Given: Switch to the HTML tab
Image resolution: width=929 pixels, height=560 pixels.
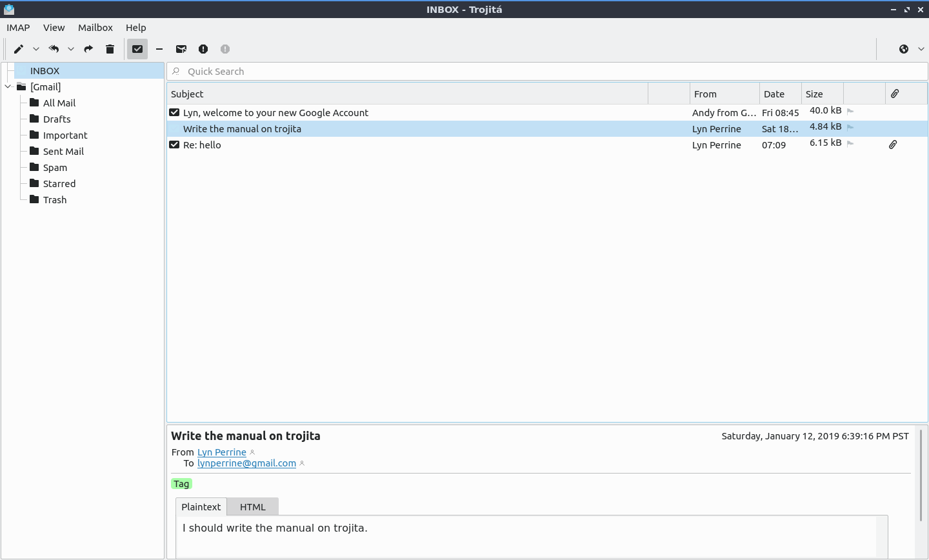Looking at the screenshot, I should coord(252,507).
